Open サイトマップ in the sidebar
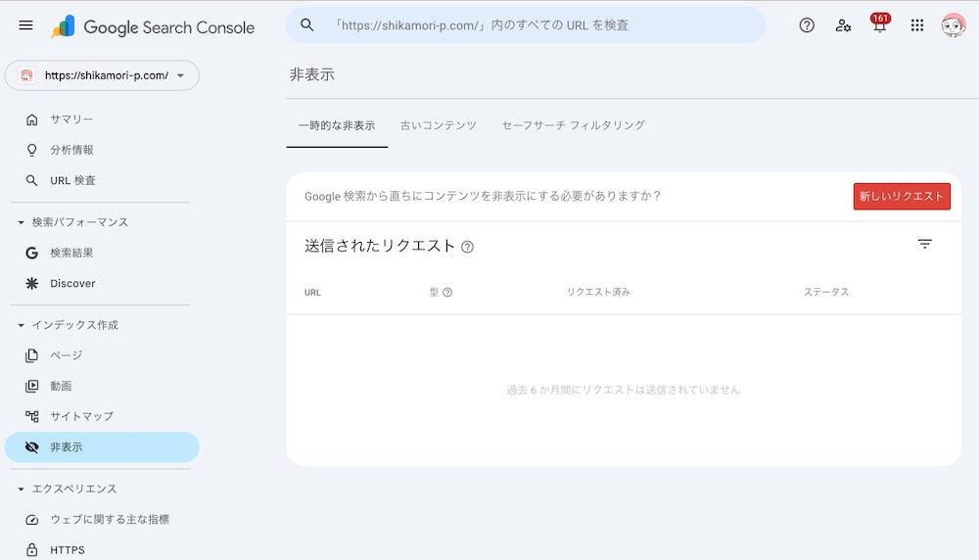 click(82, 416)
